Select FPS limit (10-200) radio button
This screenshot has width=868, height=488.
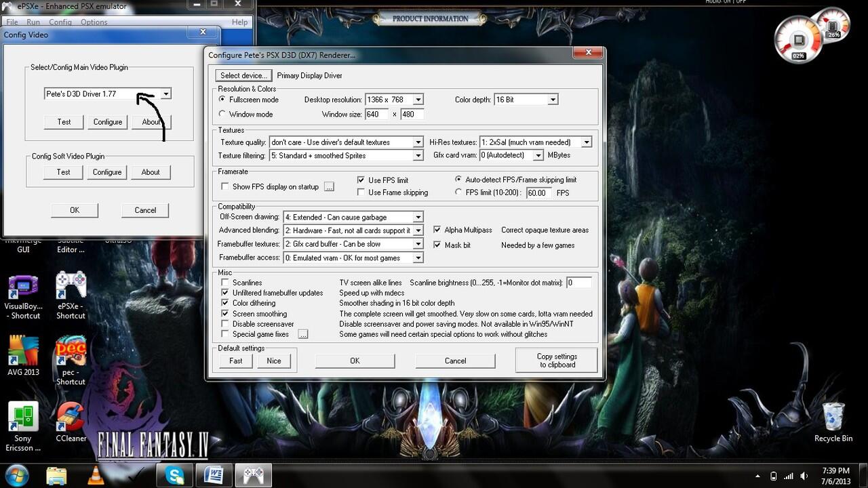pyautogui.click(x=459, y=192)
